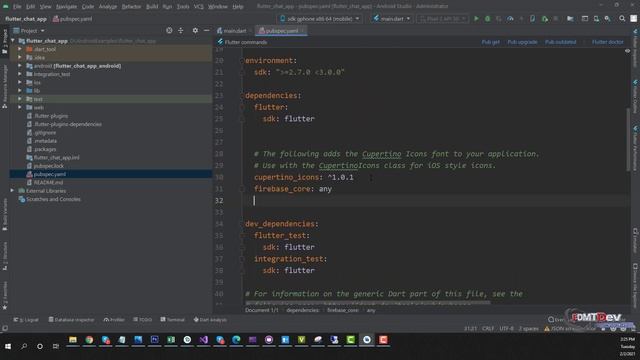
Task: Click the UTF-8 encoding status entry
Action: point(506,329)
